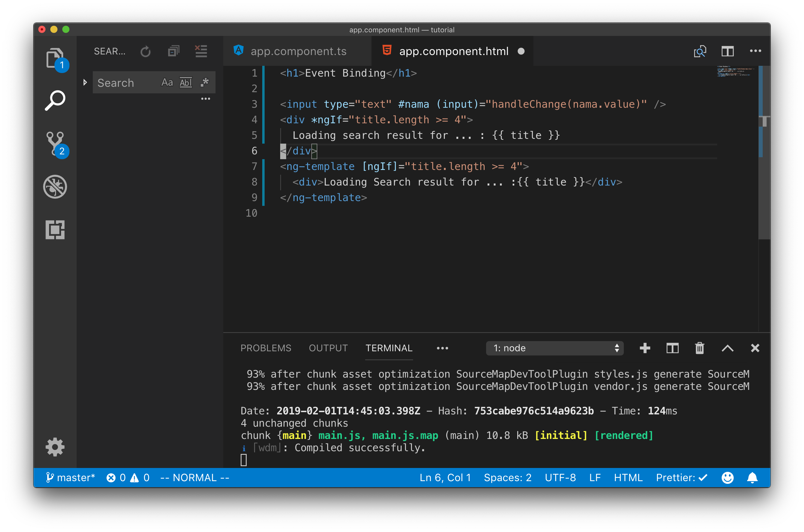Toggle Match Case in search box
The image size is (804, 532).
[167, 83]
